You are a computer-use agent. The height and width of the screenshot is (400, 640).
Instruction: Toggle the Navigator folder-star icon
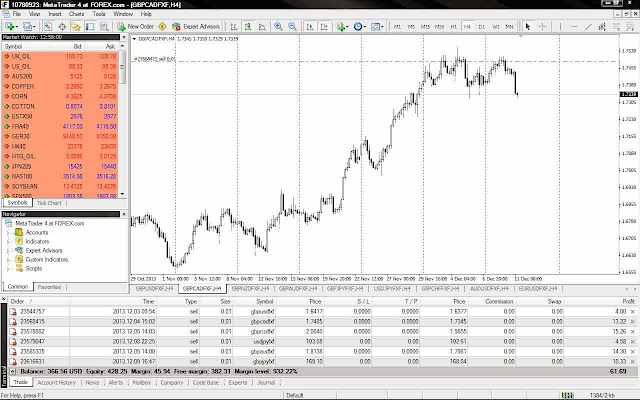(x=76, y=27)
